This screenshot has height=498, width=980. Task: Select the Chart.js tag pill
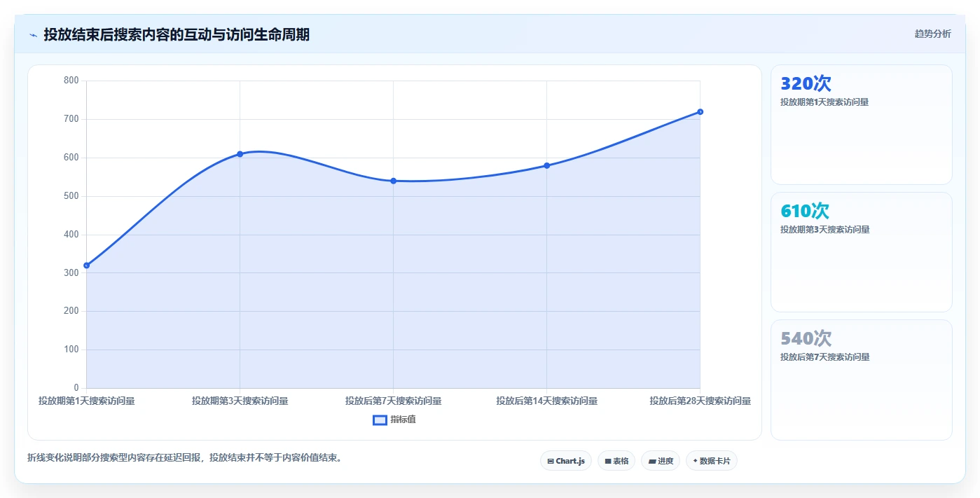(x=566, y=461)
